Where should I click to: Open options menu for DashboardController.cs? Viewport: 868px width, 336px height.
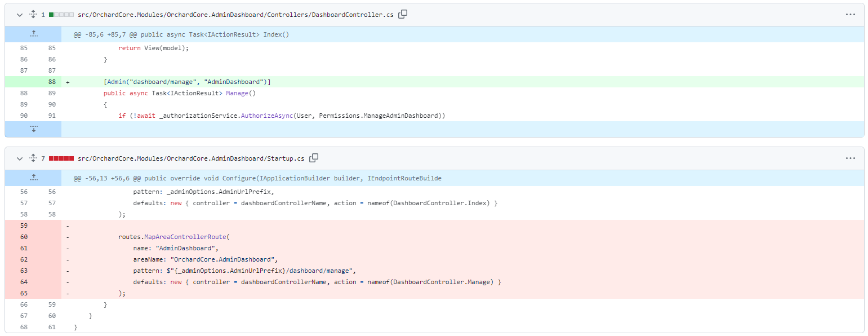tap(851, 15)
